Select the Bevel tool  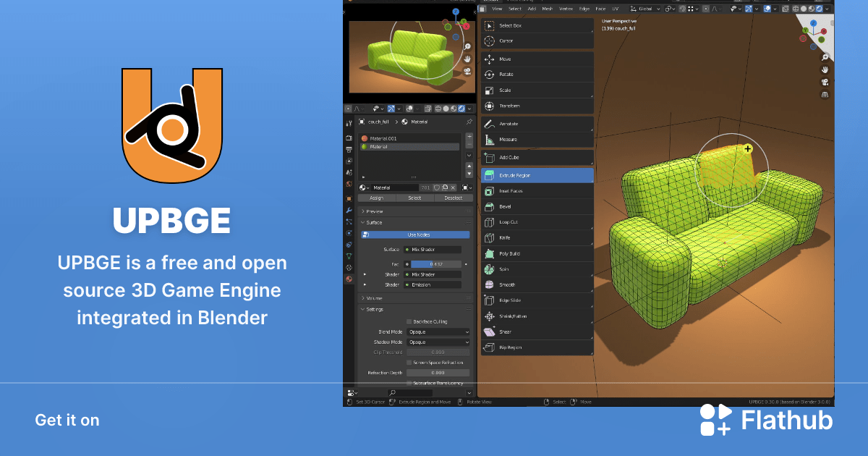pos(537,206)
